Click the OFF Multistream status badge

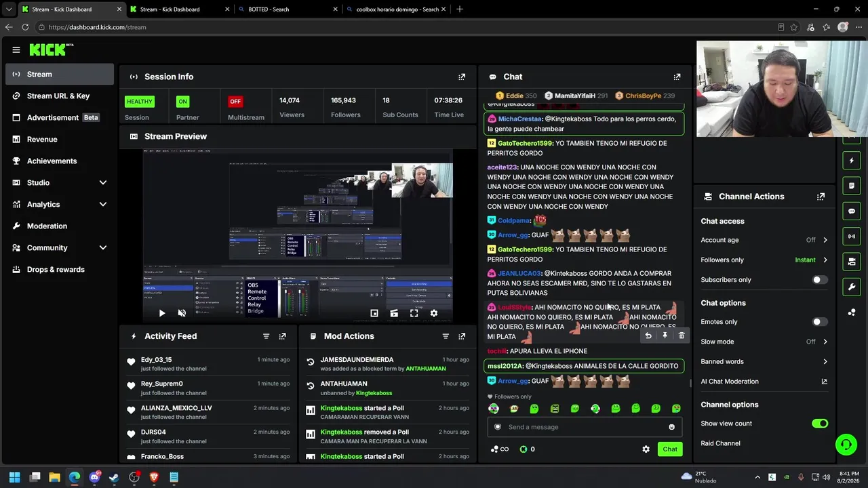pos(235,102)
